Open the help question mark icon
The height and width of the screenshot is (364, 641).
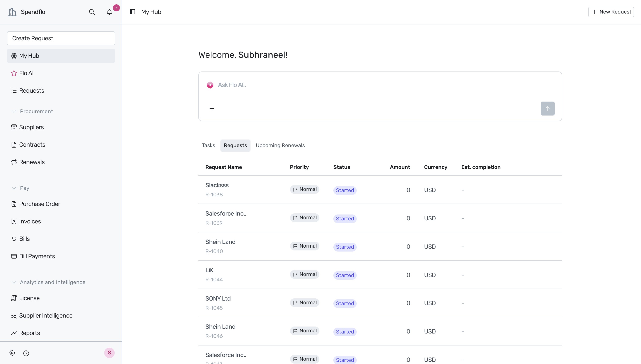click(x=26, y=353)
